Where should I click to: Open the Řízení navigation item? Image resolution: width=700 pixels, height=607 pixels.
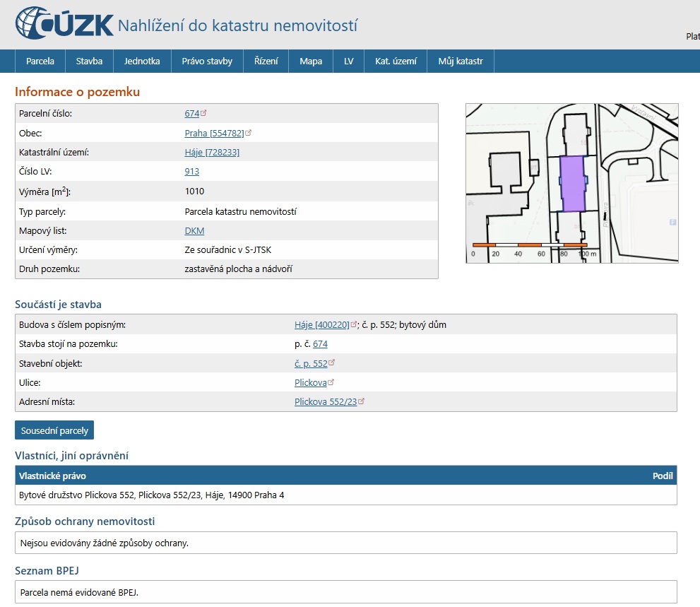point(266,61)
